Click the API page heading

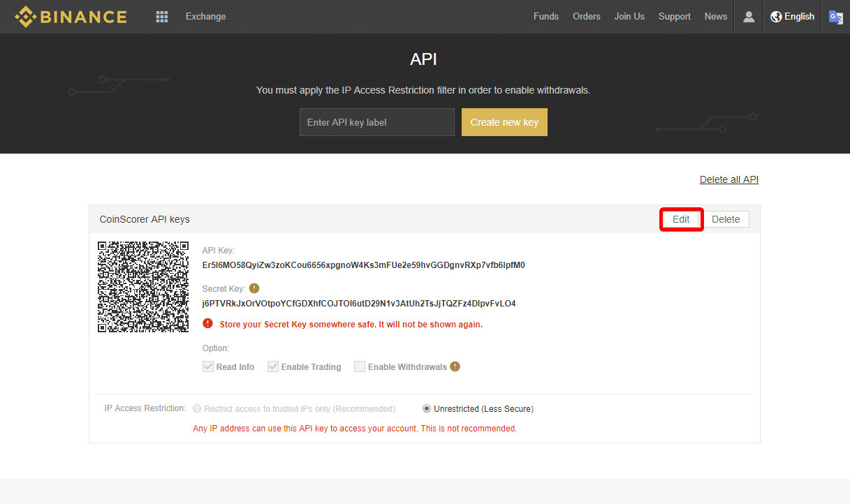click(424, 59)
